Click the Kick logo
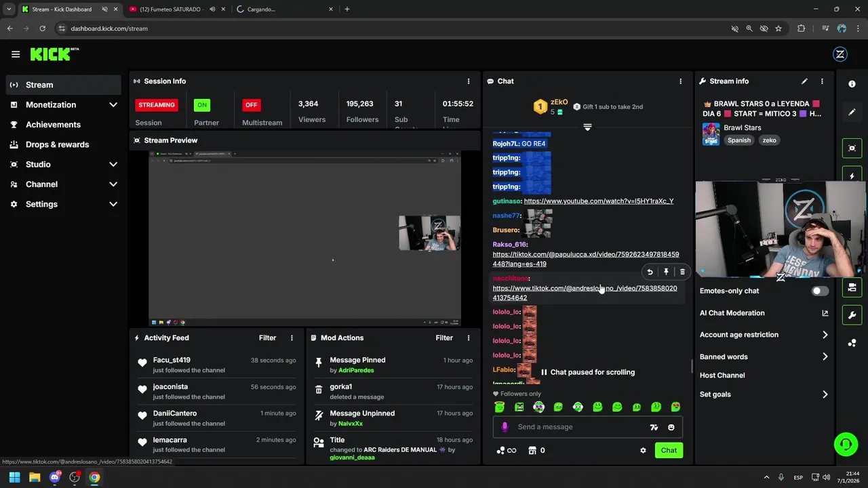 [x=54, y=54]
